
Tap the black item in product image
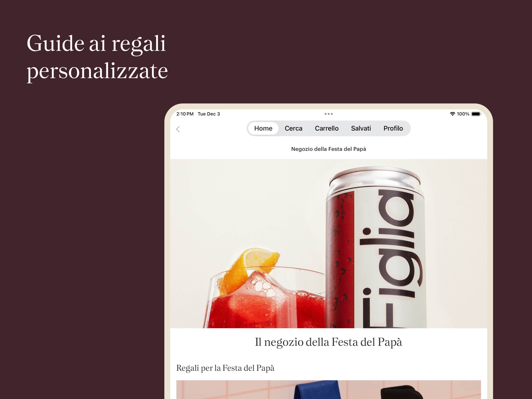click(x=402, y=392)
